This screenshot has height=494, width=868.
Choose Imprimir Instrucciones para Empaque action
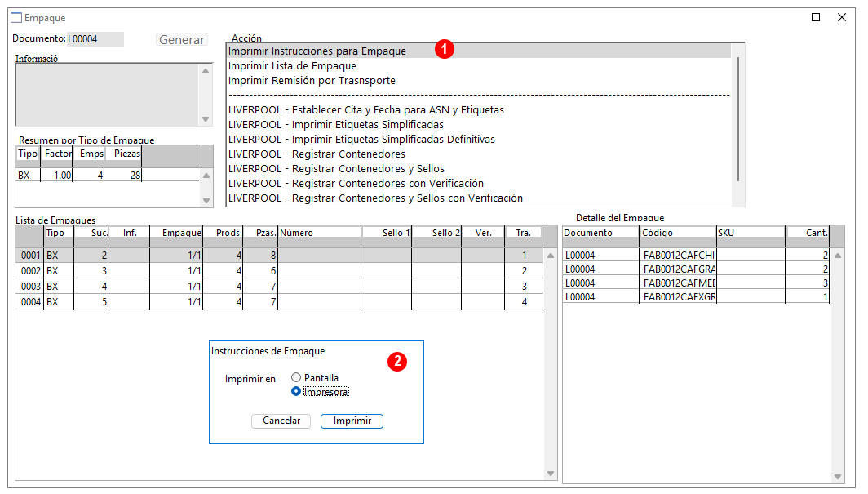coord(479,51)
